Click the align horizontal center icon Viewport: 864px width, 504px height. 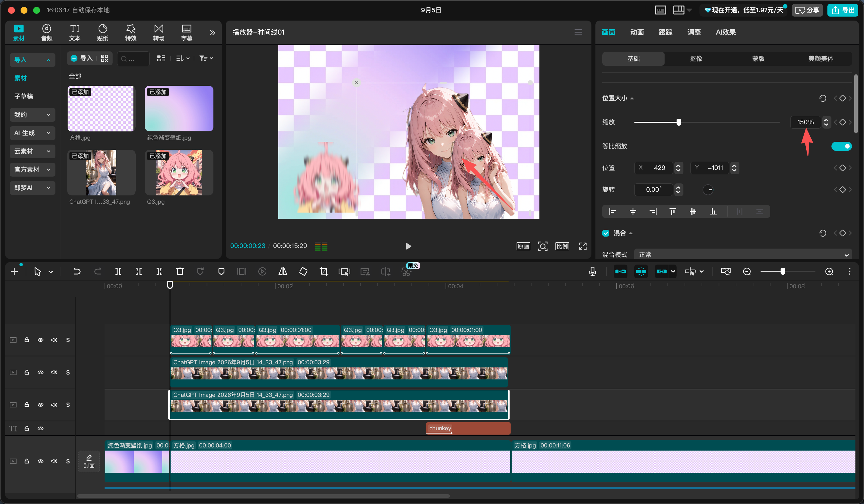[633, 211]
